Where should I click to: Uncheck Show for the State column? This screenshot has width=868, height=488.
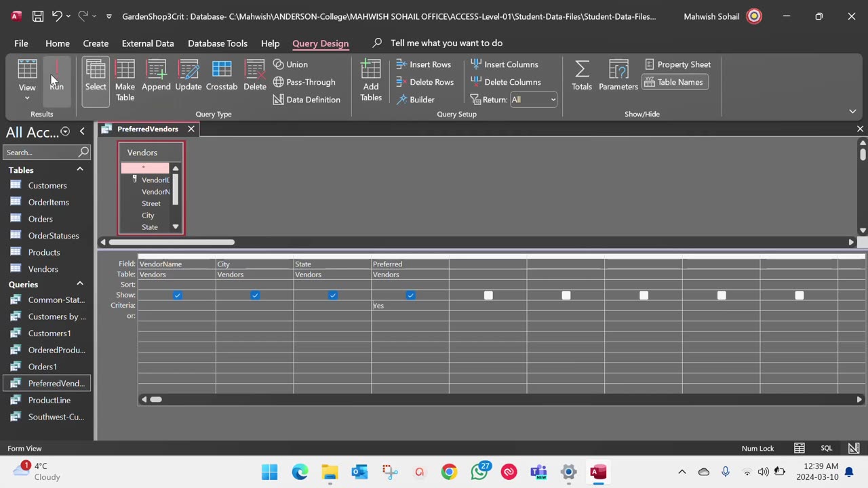click(x=332, y=295)
